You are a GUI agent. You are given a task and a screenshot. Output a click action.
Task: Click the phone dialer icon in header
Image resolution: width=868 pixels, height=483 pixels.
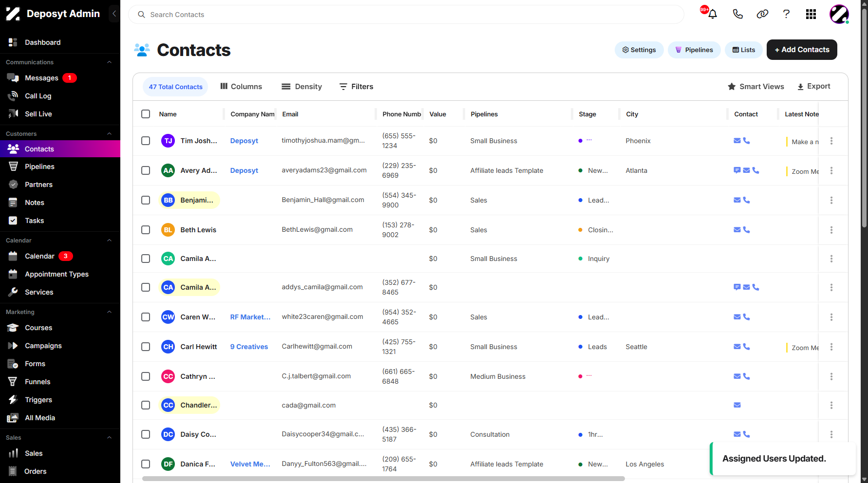click(x=737, y=14)
